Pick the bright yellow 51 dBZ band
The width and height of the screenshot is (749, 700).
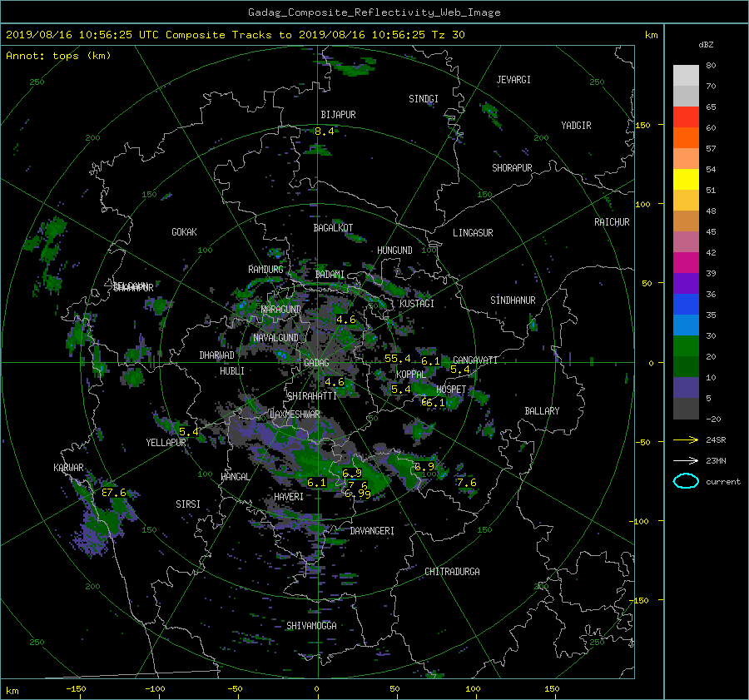686,180
